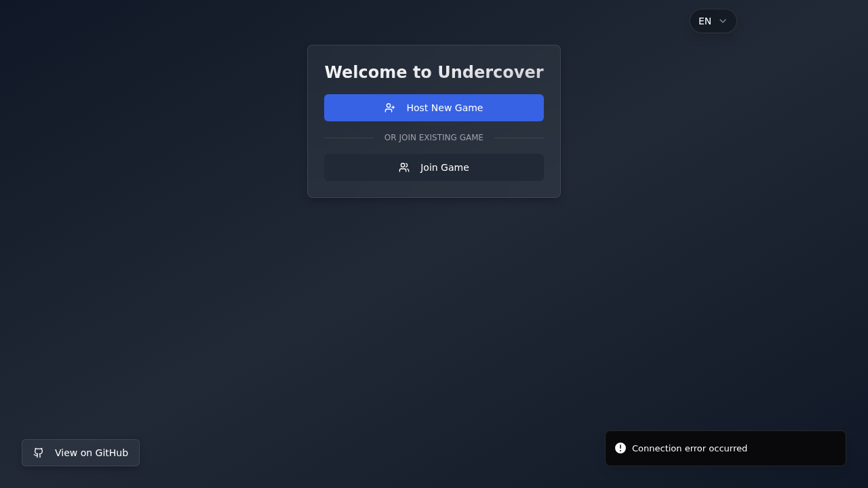Click the Host New Game button
Image resolution: width=868 pixels, height=488 pixels.
tap(434, 108)
